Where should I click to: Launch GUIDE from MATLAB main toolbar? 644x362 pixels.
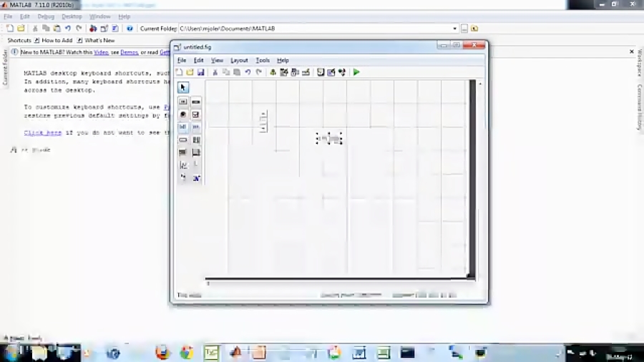[x=104, y=29]
